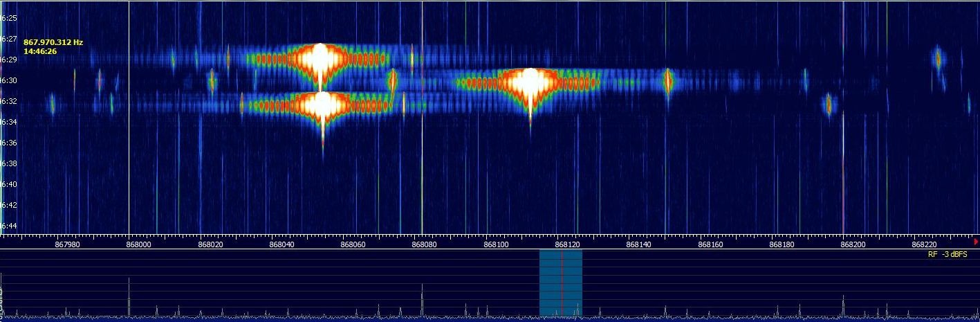Click the blue tuning passband in spectrum
980x322 pixels.
click(551, 284)
